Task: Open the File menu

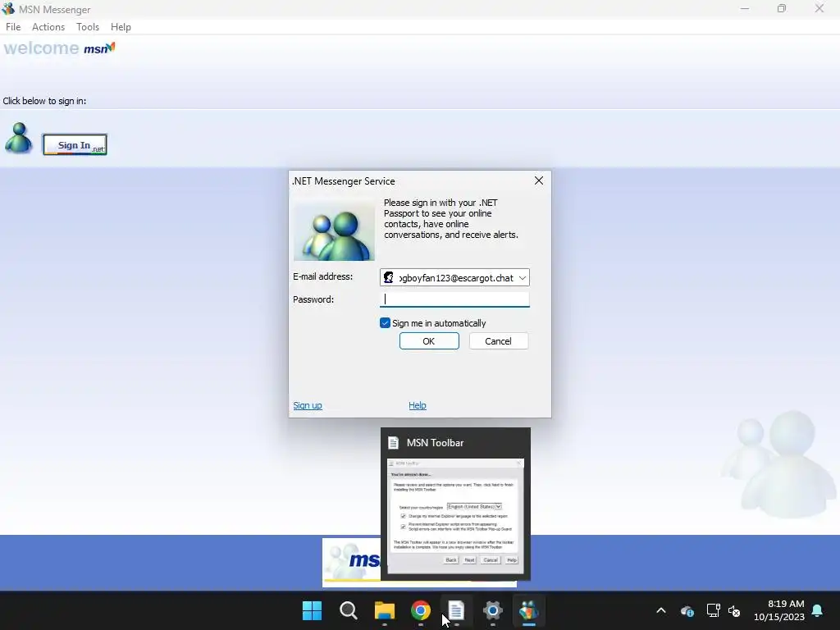Action: pos(13,27)
